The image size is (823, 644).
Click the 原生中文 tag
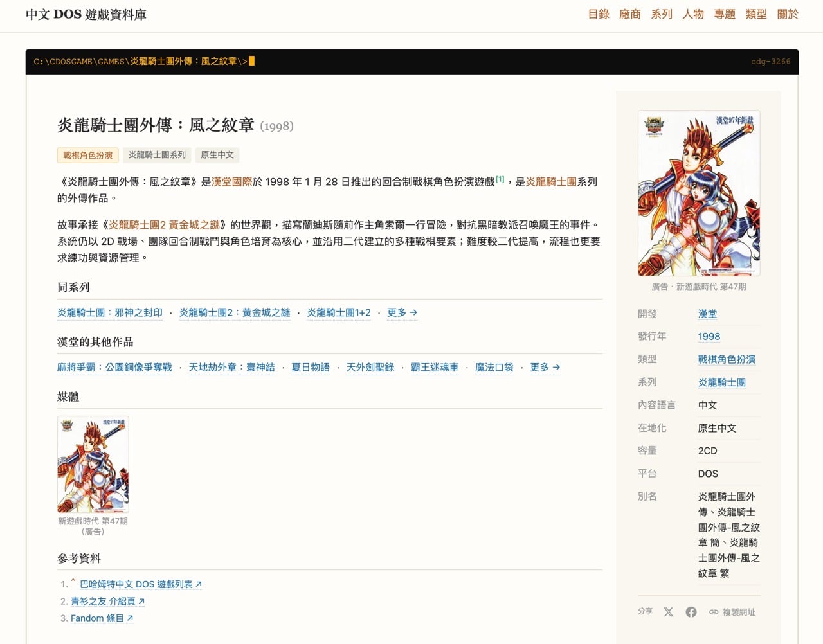tap(217, 155)
